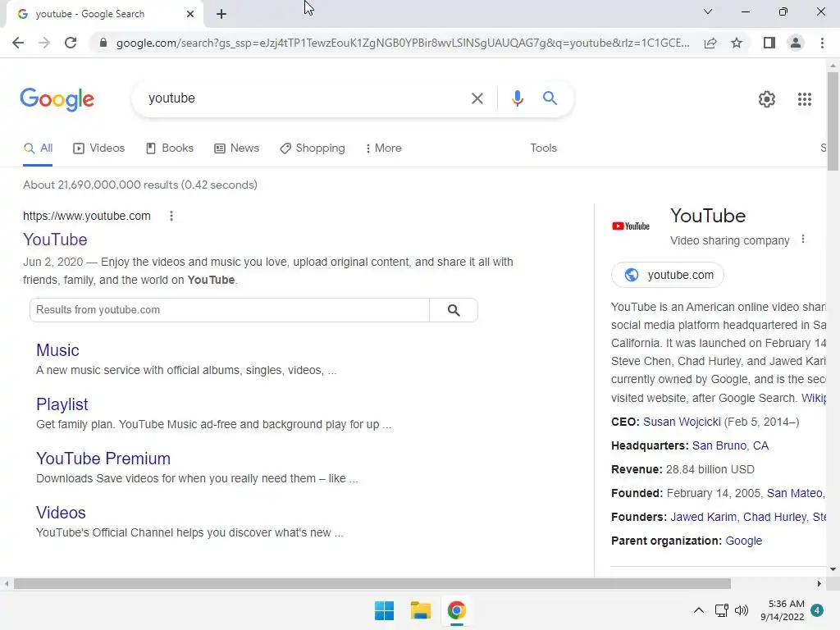Open options for youtube.com result

[171, 216]
